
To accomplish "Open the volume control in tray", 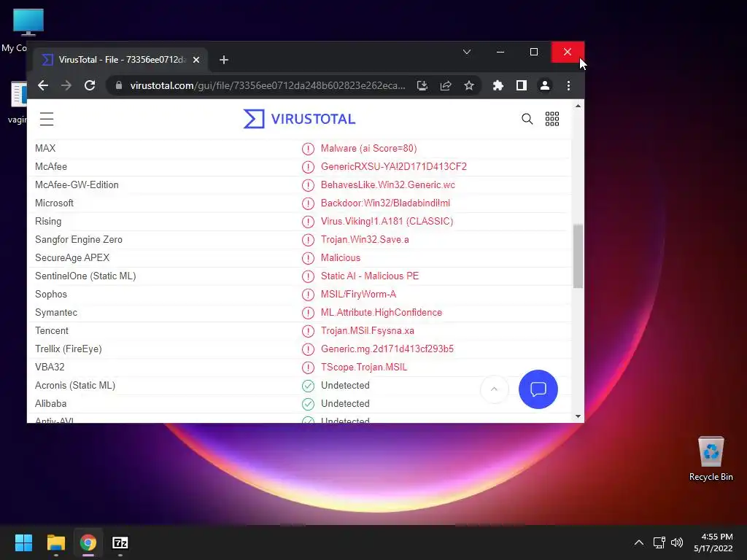I will [x=676, y=542].
